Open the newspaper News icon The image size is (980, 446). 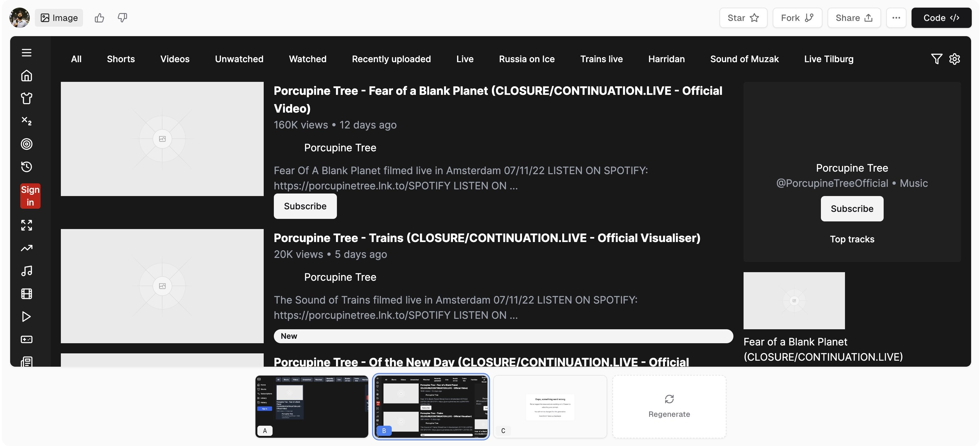(x=26, y=361)
